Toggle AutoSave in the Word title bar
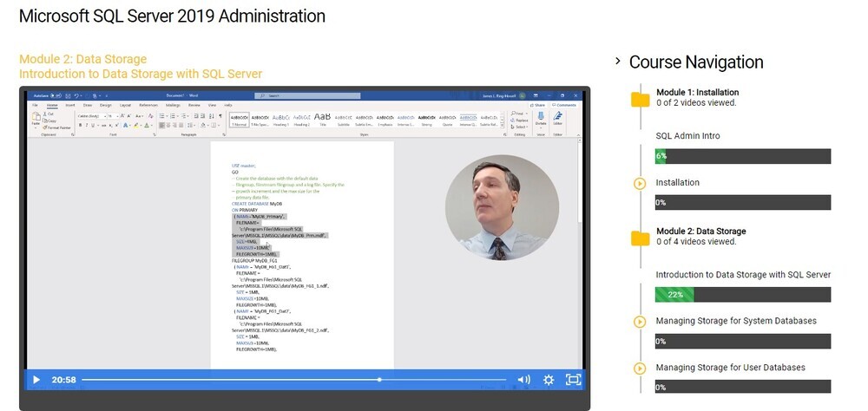Image resolution: width=868 pixels, height=411 pixels. pyautogui.click(x=56, y=95)
